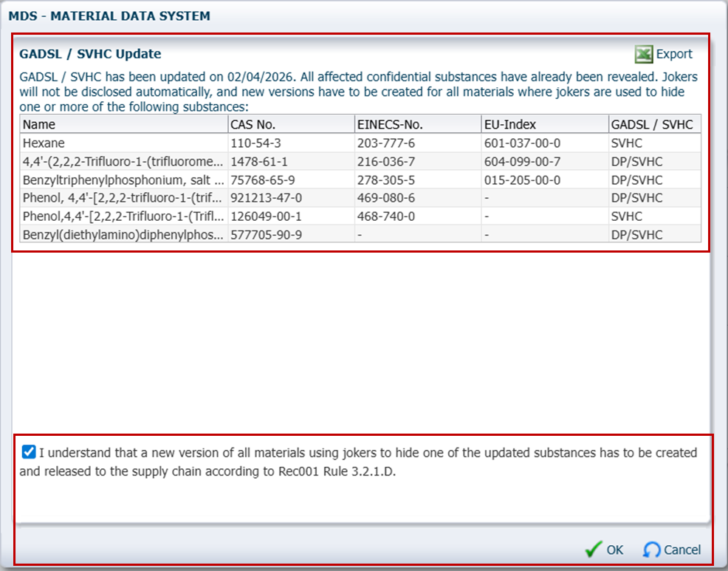Select row with CAS No. 1478-61-1
This screenshot has height=571, width=728.
pyautogui.click(x=360, y=162)
